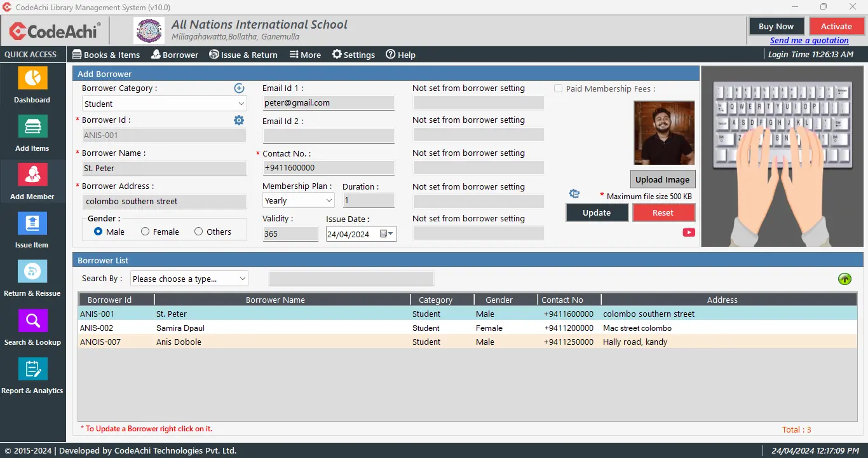868x458 pixels.
Task: Click the red YouTube video icon
Action: coord(688,232)
